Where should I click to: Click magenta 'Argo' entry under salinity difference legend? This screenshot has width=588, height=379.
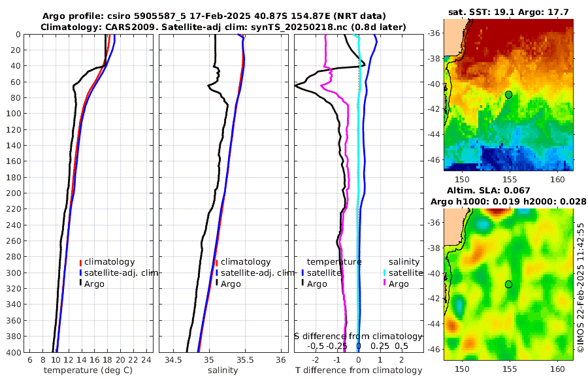coord(399,284)
